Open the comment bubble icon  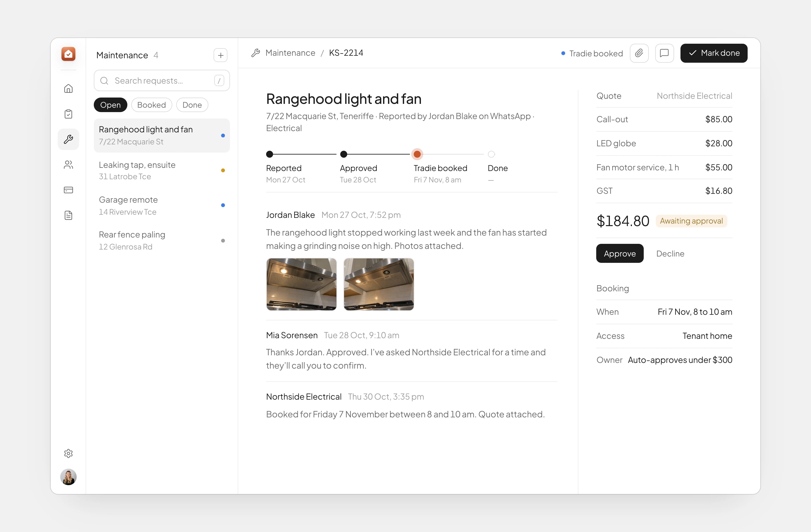point(664,53)
